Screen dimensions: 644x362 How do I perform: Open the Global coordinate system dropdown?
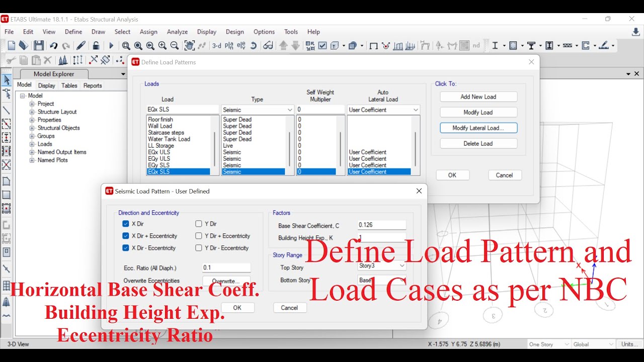point(594,344)
